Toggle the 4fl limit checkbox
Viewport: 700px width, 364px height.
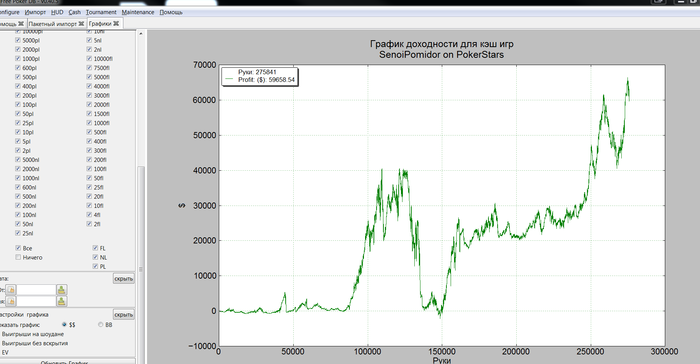point(89,215)
